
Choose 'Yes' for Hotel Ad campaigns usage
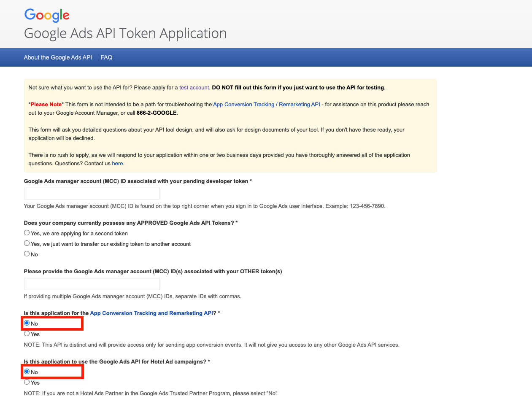pos(27,382)
